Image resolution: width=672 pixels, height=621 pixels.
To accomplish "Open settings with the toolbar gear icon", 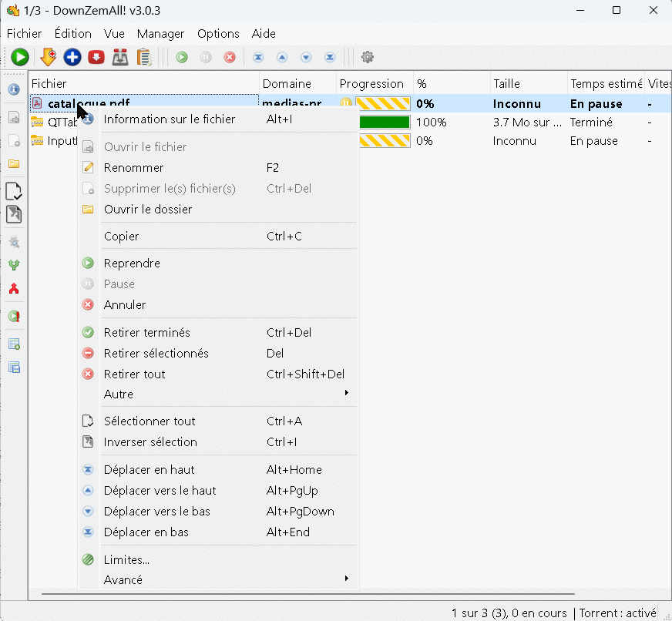I will pos(368,57).
